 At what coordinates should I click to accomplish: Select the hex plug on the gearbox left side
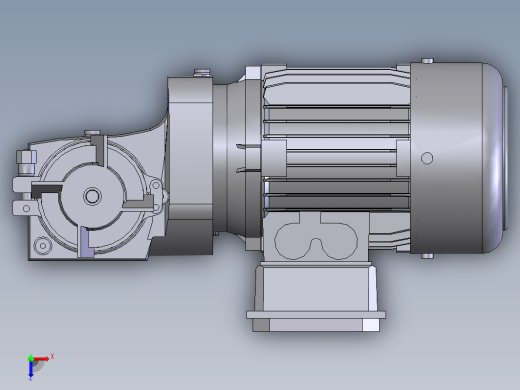(26, 162)
